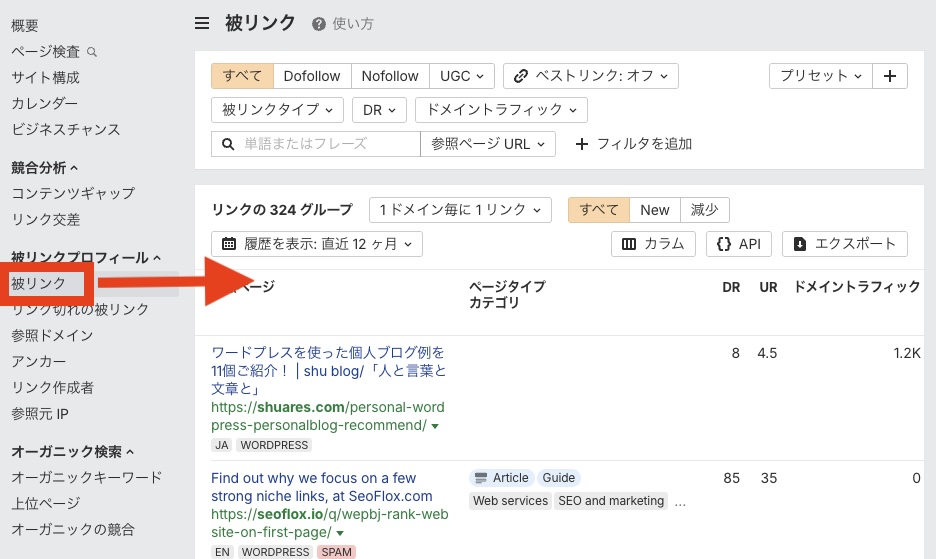Open the shuares.com referring page URL
Screen dimensions: 936x559
coord(328,416)
